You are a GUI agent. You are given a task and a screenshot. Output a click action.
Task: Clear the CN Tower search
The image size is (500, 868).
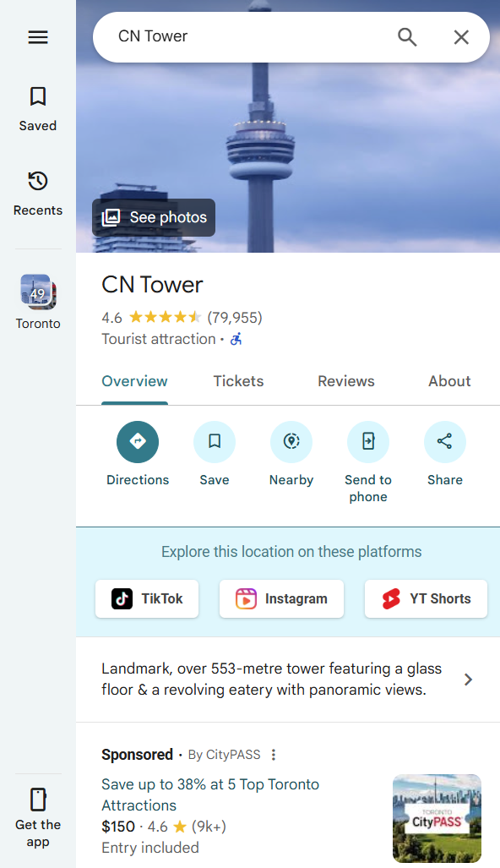pyautogui.click(x=461, y=37)
